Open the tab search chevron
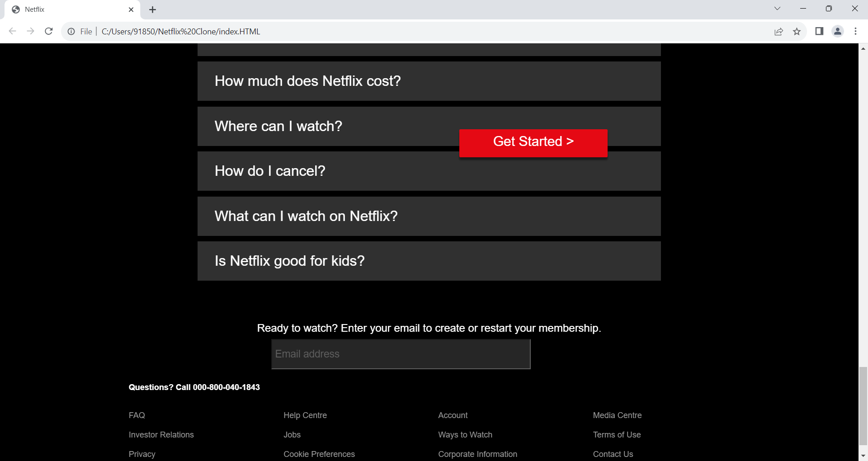Image resolution: width=868 pixels, height=461 pixels. pos(777,8)
